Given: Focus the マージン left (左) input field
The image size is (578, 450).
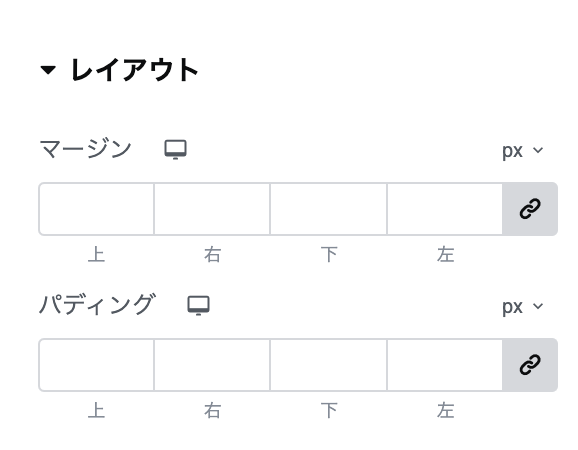Looking at the screenshot, I should point(445,209).
